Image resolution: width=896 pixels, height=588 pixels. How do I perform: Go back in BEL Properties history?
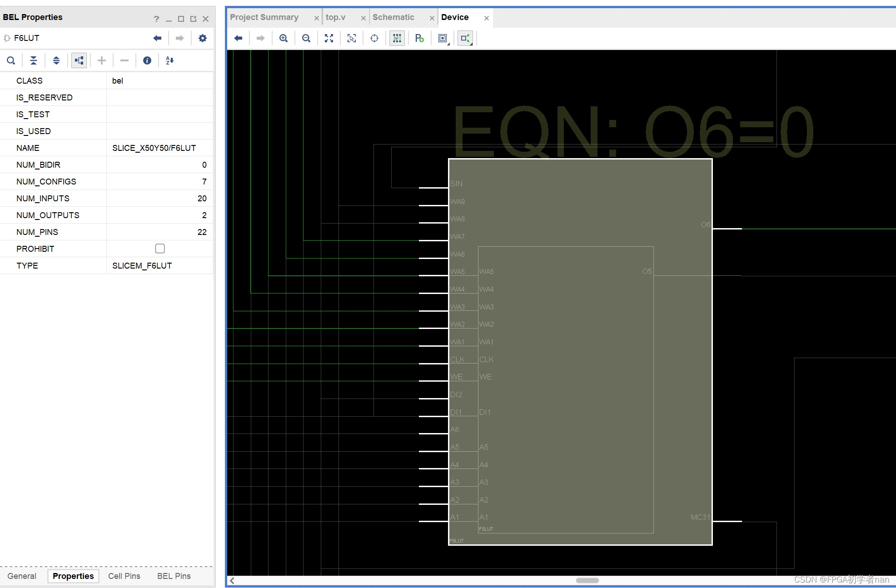pyautogui.click(x=157, y=38)
